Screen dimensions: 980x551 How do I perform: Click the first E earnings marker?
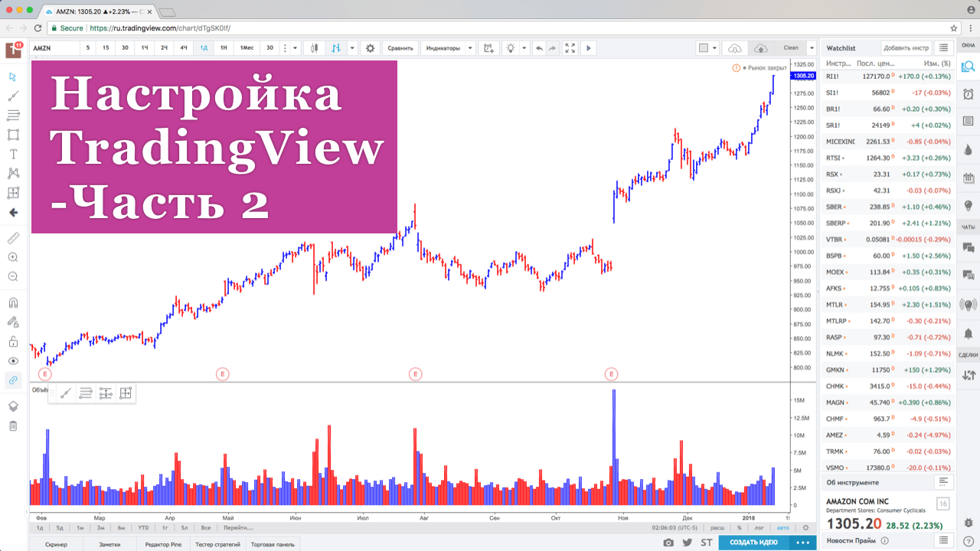coord(44,374)
